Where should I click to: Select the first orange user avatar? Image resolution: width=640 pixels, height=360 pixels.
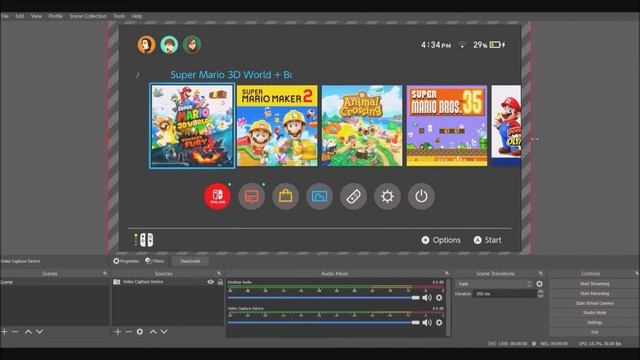tap(147, 44)
